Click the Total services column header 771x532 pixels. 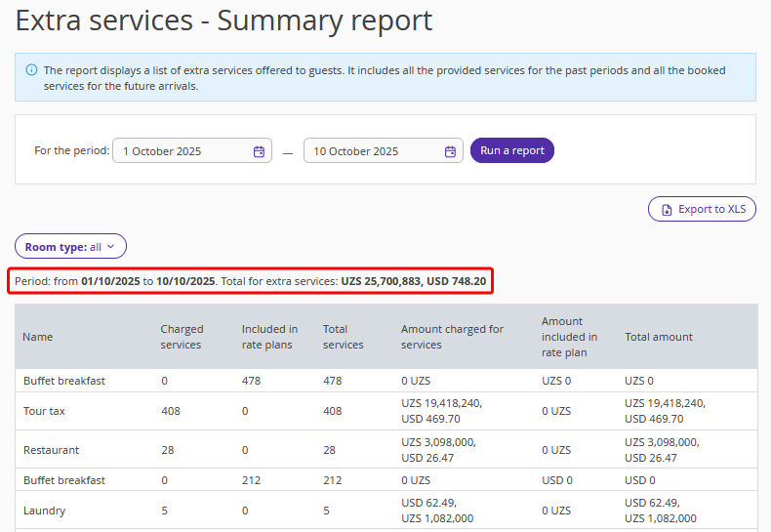pos(343,337)
